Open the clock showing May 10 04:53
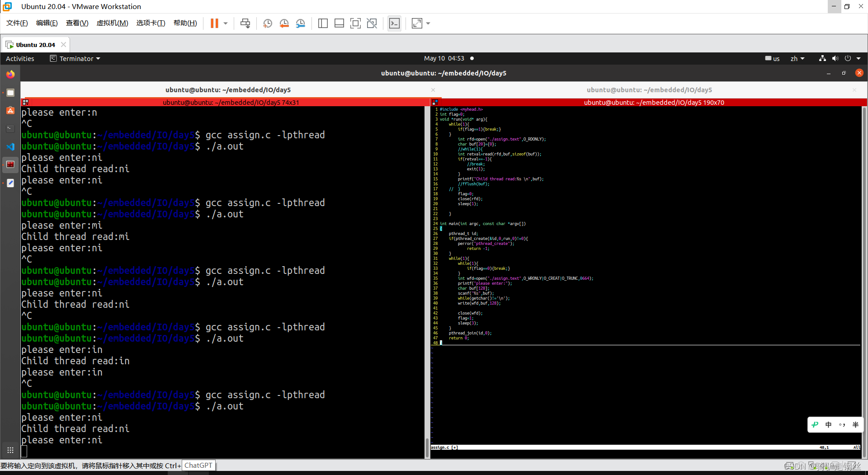The height and width of the screenshot is (475, 868). [x=444, y=58]
